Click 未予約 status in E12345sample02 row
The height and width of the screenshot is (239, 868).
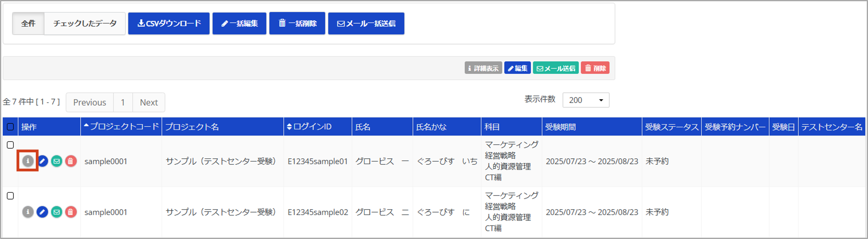pyautogui.click(x=657, y=212)
